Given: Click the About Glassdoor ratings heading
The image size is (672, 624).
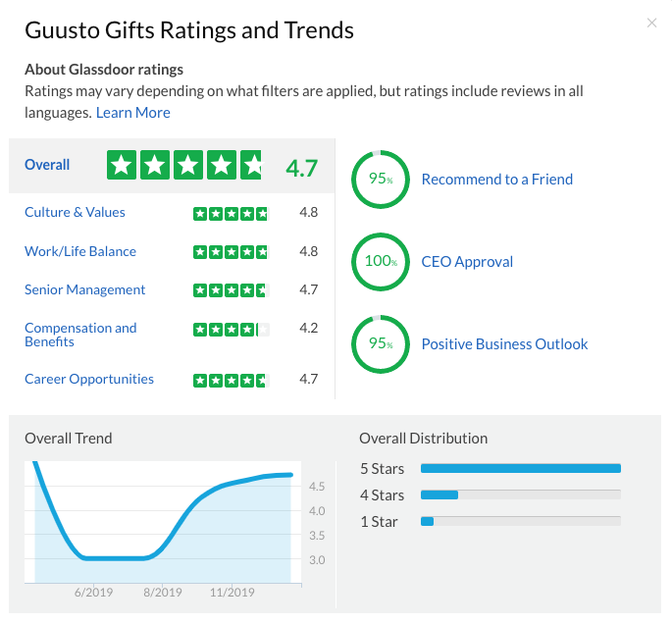Looking at the screenshot, I should pyautogui.click(x=104, y=70).
